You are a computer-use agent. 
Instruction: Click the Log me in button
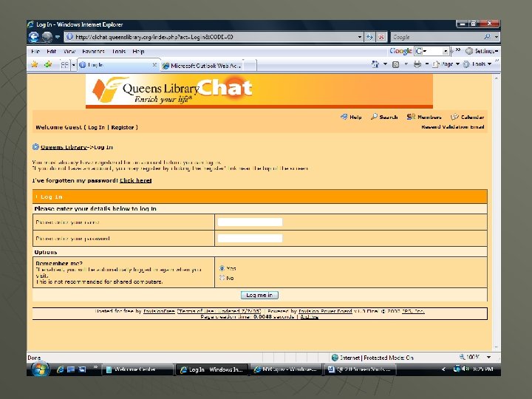point(259,295)
